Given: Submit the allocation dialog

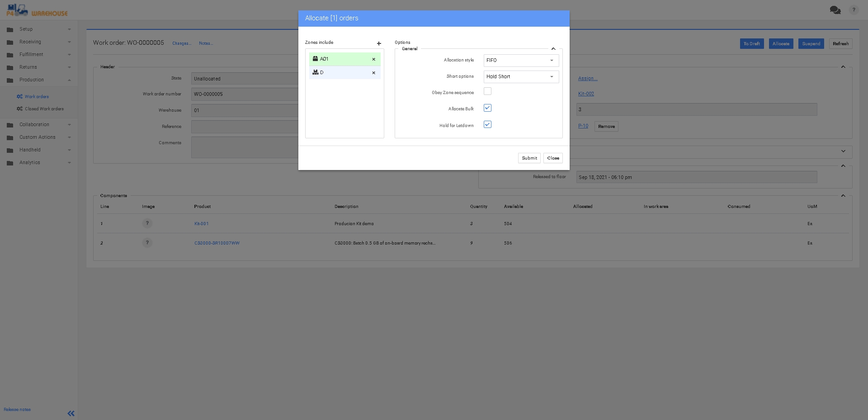Looking at the screenshot, I should pos(529,158).
